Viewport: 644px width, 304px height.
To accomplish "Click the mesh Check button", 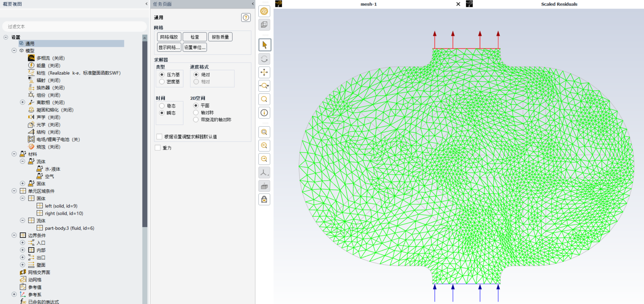I will pyautogui.click(x=195, y=37).
